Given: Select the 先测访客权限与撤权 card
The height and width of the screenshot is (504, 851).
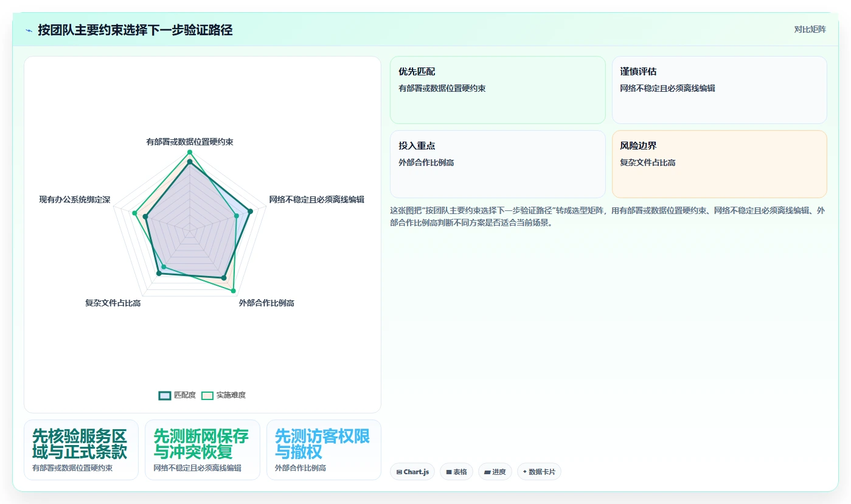Looking at the screenshot, I should [324, 450].
